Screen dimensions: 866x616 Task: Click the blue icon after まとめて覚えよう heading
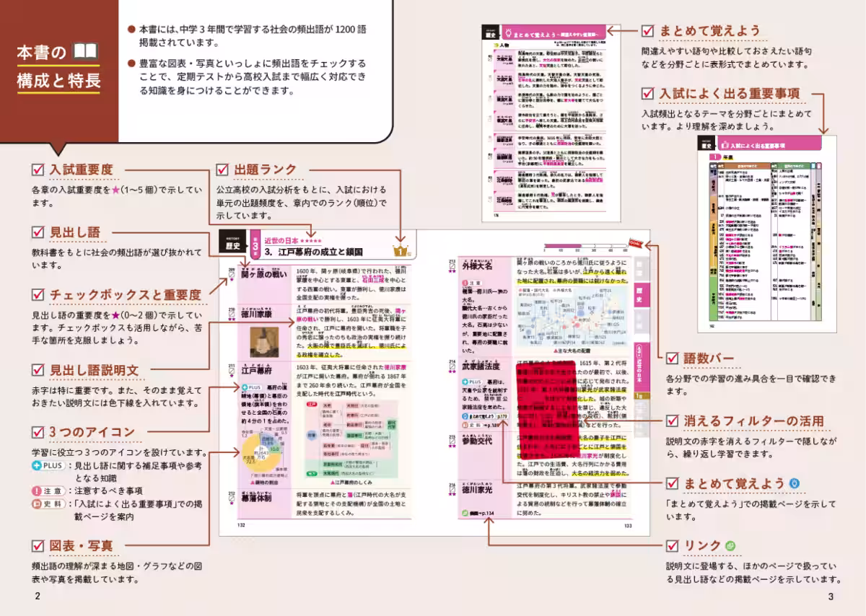click(x=795, y=483)
